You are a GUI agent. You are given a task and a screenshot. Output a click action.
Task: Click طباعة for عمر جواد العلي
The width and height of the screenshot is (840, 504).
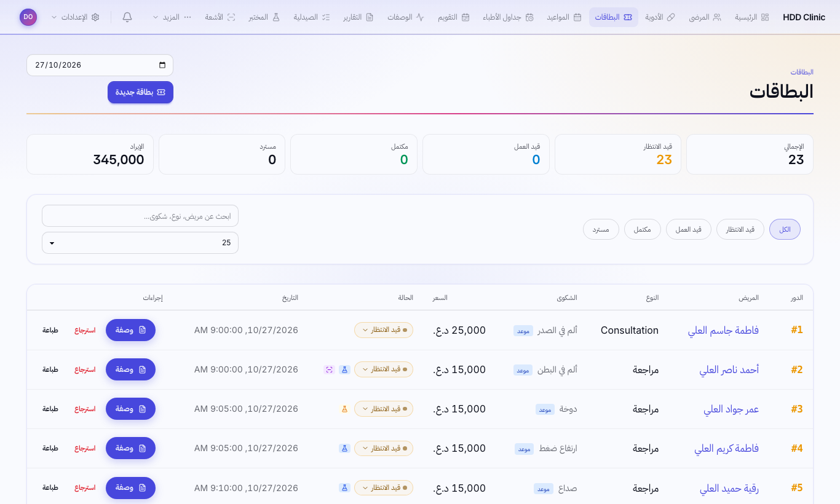(x=50, y=409)
